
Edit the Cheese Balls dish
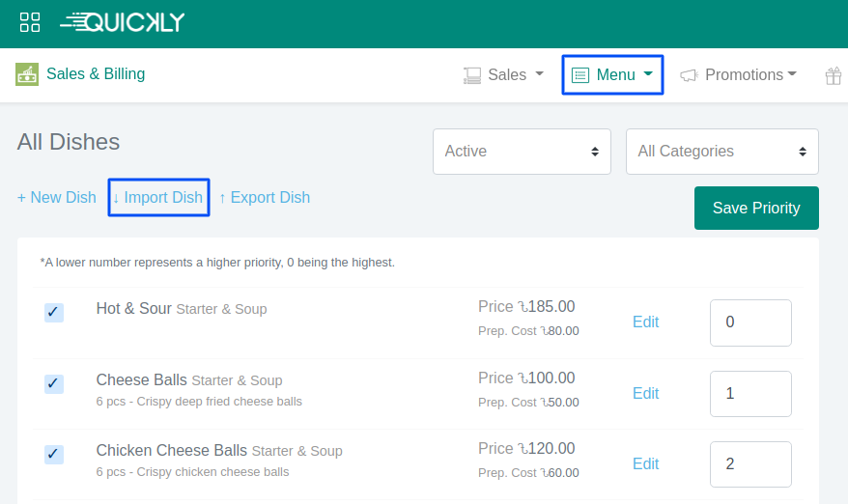645,393
